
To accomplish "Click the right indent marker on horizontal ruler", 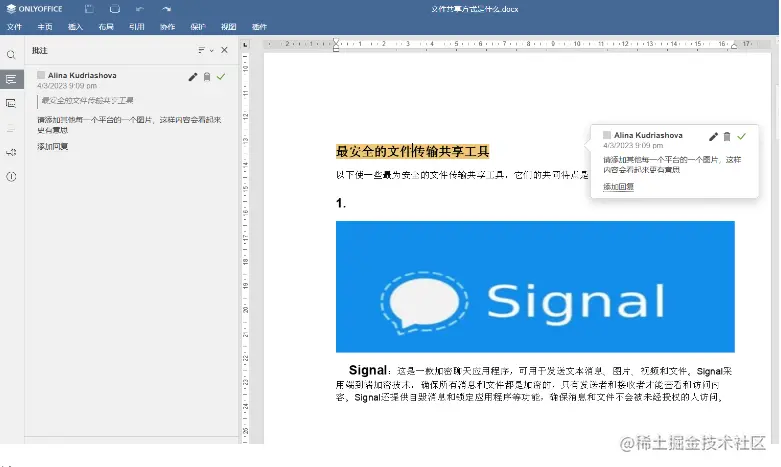I will click(x=734, y=46).
